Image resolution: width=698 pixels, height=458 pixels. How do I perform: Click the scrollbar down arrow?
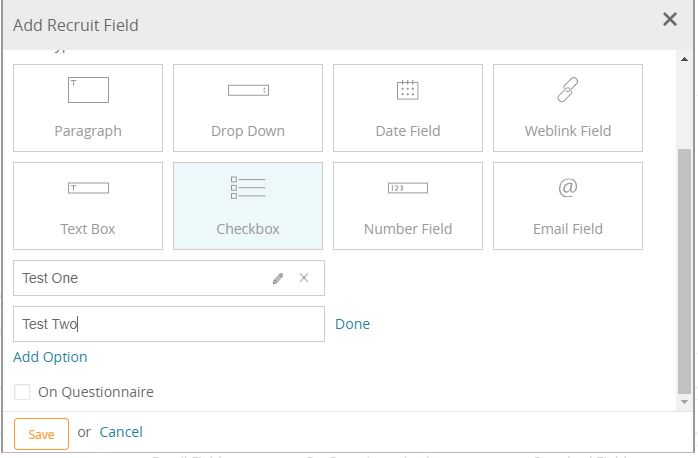[684, 402]
